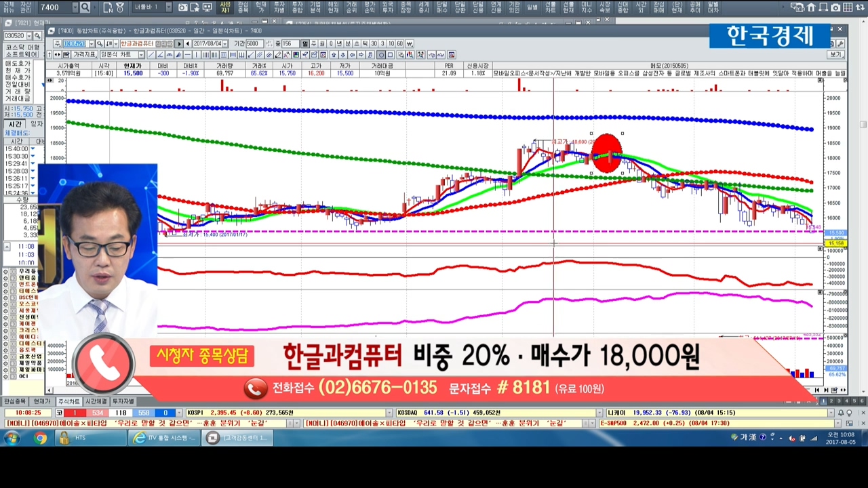The image size is (868, 488).
Task: Switch to the 주식차트 bottom tab
Action: (68, 401)
